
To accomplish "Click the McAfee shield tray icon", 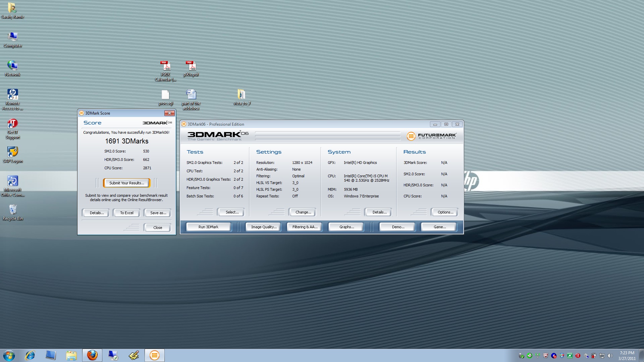I will click(546, 356).
